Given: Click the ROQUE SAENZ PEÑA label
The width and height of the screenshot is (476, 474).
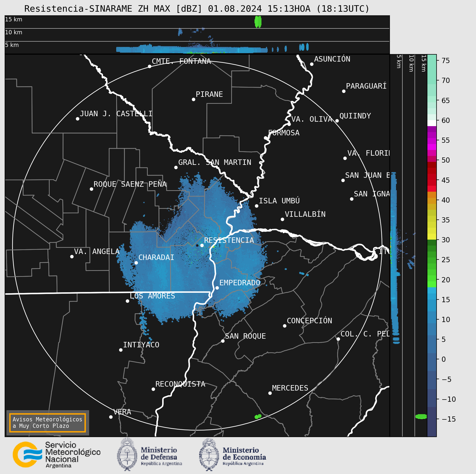Looking at the screenshot, I should tap(130, 184).
